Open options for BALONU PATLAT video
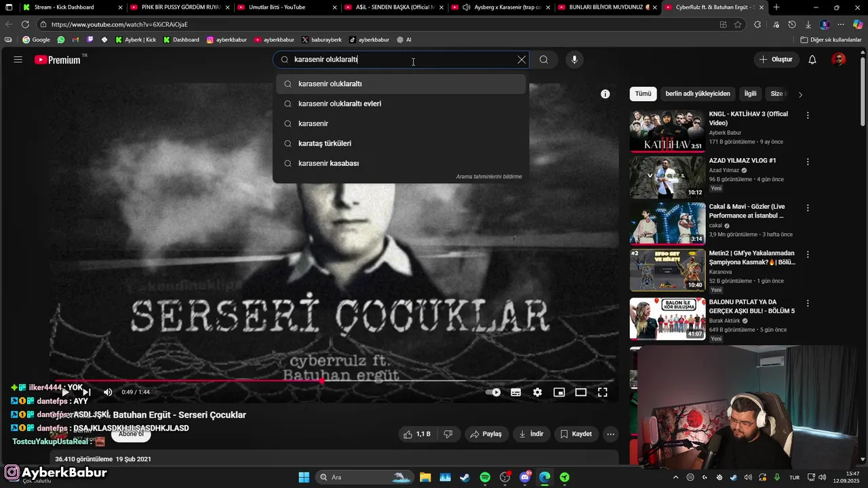The width and height of the screenshot is (868, 488). [x=808, y=304]
